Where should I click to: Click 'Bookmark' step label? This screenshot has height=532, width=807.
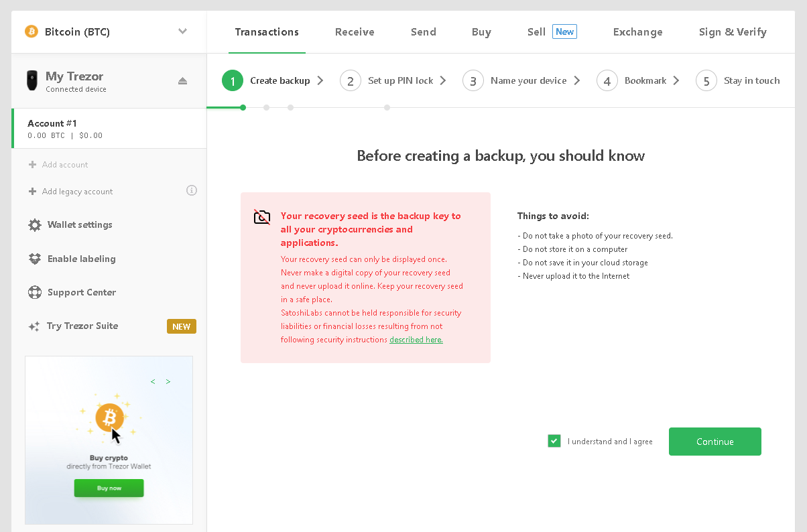[x=645, y=80]
